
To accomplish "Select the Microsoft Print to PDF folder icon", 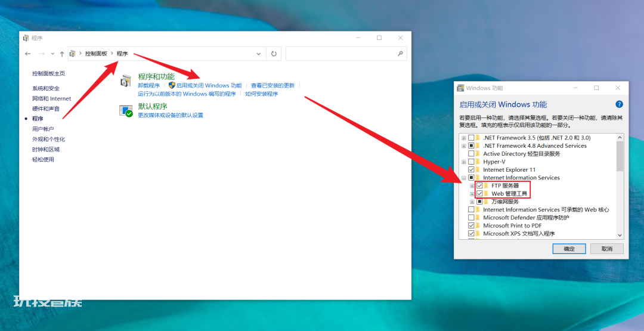I will point(478,225).
